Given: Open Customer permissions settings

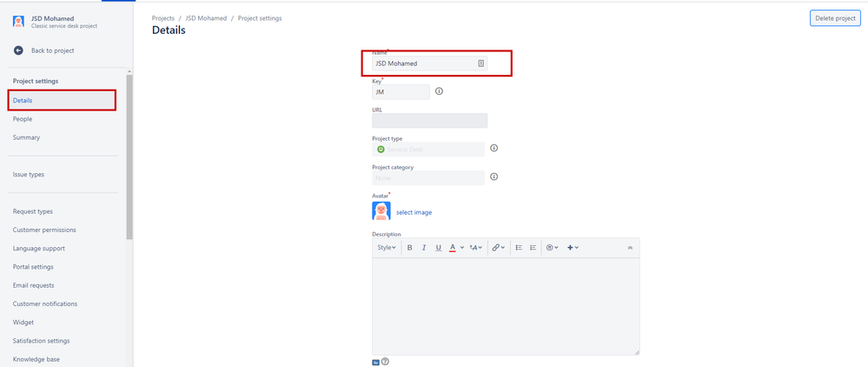Looking at the screenshot, I should click(x=44, y=230).
